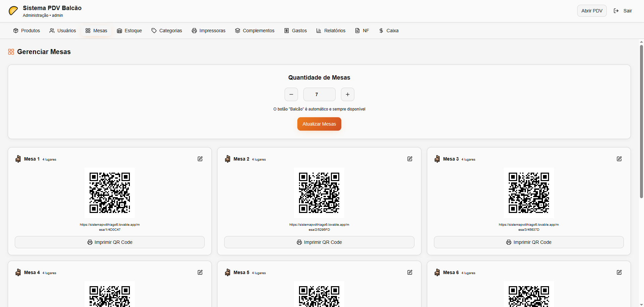The image size is (644, 307).
Task: Click the edit icon for Mesa 6
Action: point(619,272)
